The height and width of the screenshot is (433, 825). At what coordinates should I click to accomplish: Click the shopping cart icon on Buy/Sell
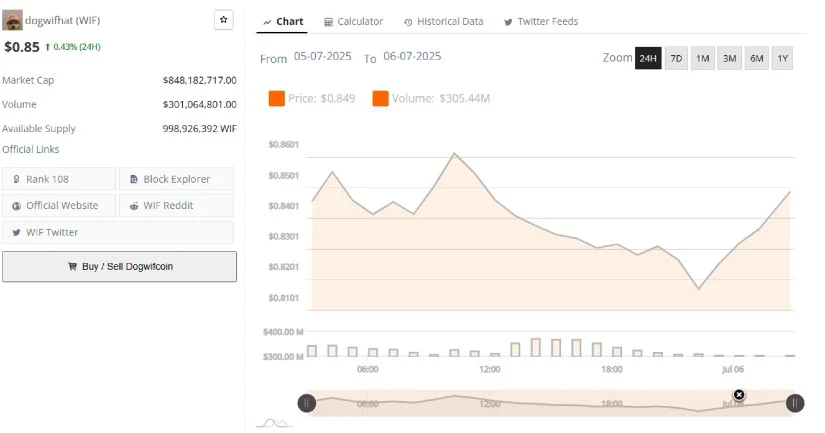pos(73,266)
